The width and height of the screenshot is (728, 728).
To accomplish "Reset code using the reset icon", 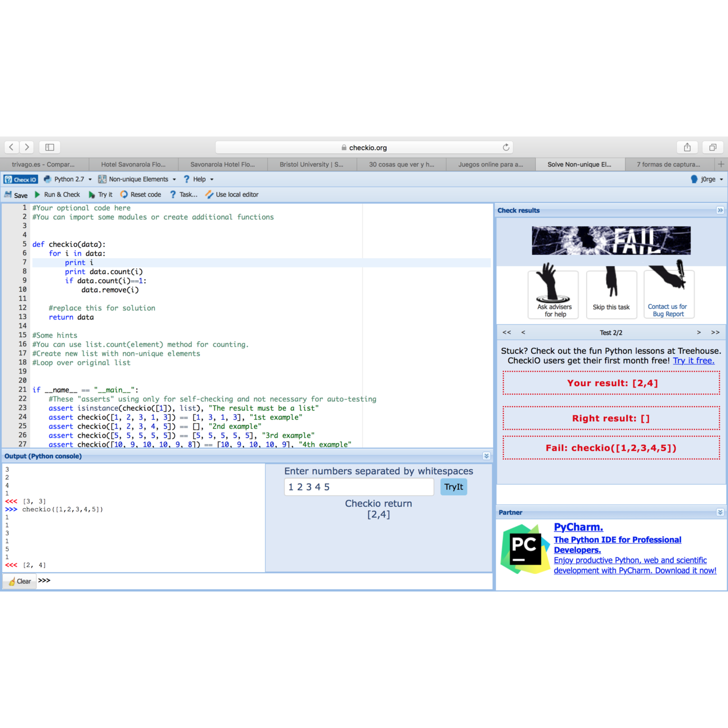I will coord(125,195).
